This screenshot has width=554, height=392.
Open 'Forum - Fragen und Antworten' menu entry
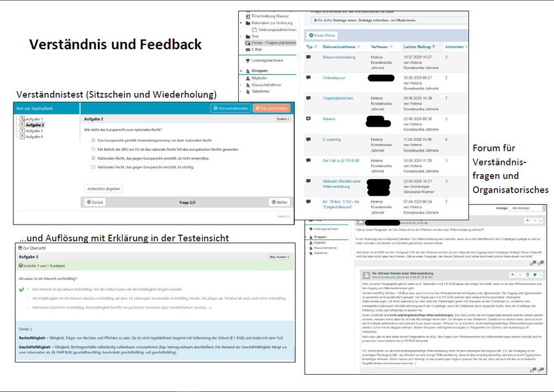coord(271,42)
